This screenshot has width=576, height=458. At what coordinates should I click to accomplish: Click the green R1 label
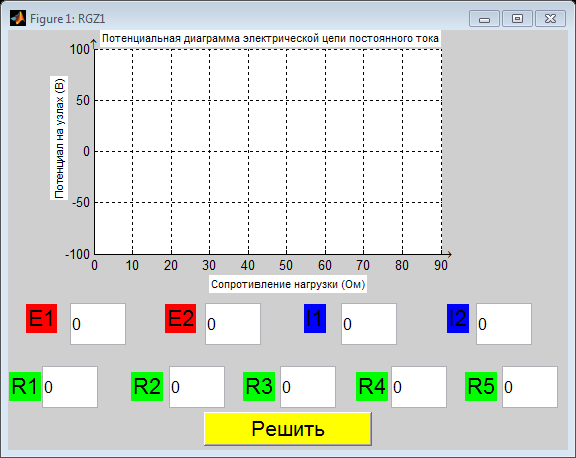25,386
